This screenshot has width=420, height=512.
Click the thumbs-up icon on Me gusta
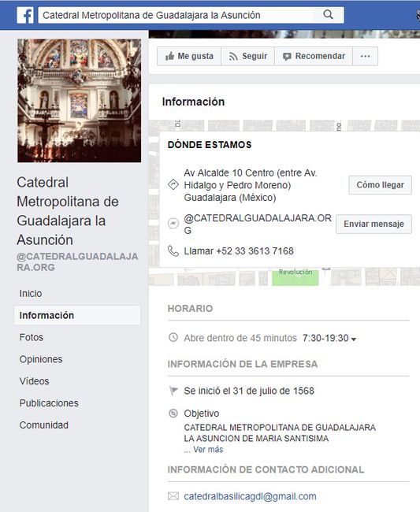point(170,56)
